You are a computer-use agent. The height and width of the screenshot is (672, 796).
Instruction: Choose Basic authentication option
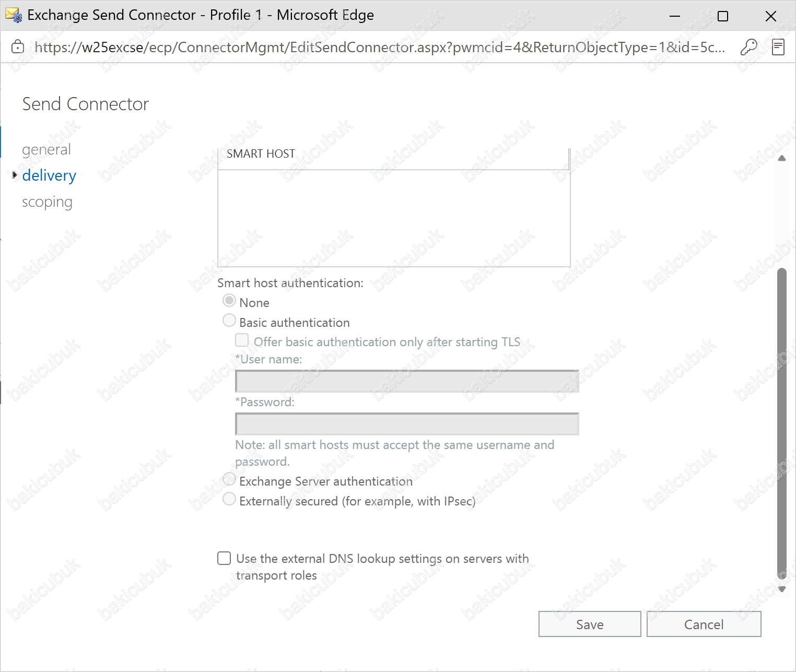pyautogui.click(x=229, y=321)
